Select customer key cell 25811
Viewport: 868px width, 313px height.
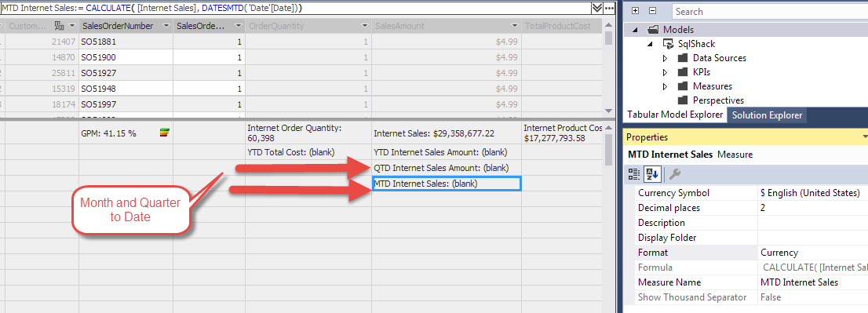pos(42,72)
